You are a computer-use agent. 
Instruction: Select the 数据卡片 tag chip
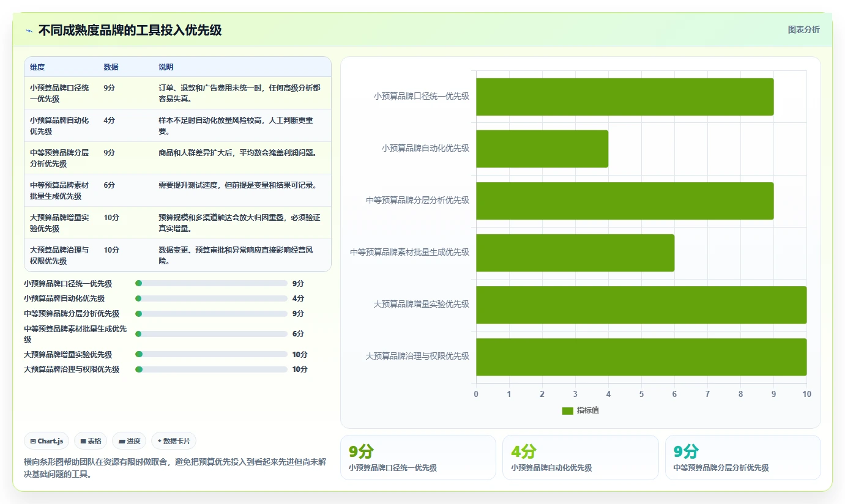pos(174,441)
